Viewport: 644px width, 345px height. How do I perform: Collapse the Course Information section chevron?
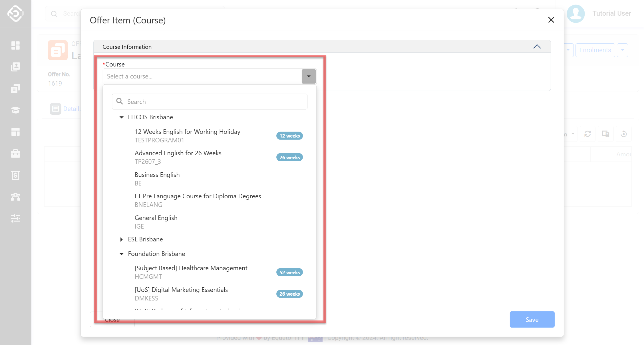pos(537,47)
